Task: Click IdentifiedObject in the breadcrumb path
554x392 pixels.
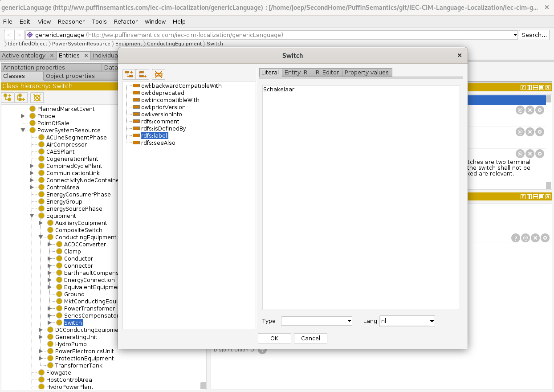Action: tap(28, 44)
